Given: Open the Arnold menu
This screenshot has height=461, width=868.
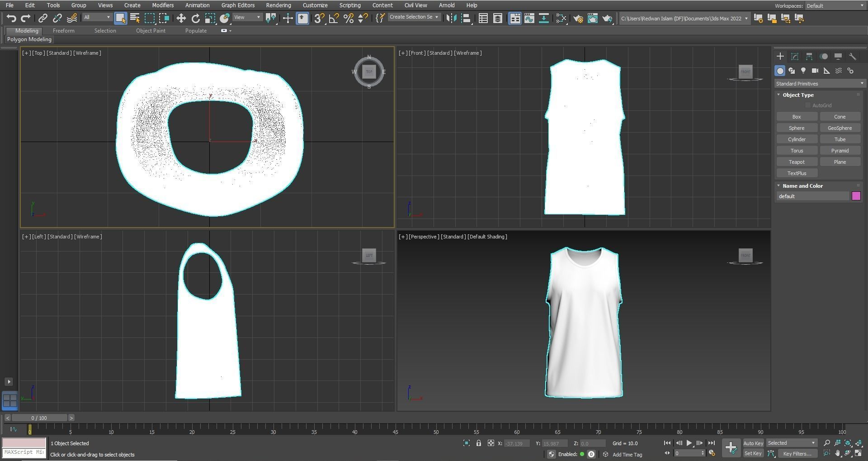Looking at the screenshot, I should coord(447,5).
